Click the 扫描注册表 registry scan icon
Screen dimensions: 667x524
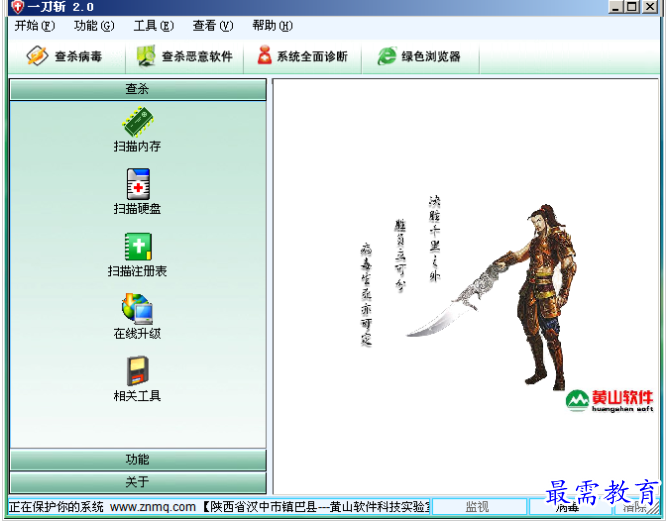(138, 246)
